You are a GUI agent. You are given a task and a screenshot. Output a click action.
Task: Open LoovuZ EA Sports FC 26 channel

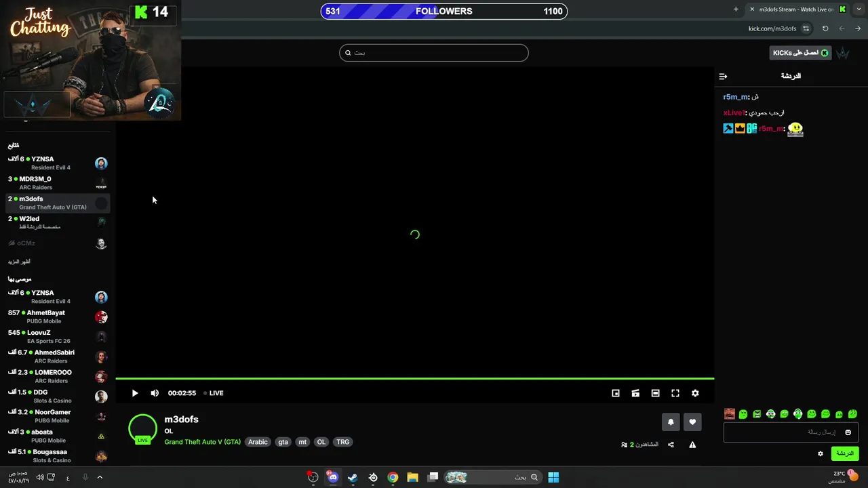(58, 337)
